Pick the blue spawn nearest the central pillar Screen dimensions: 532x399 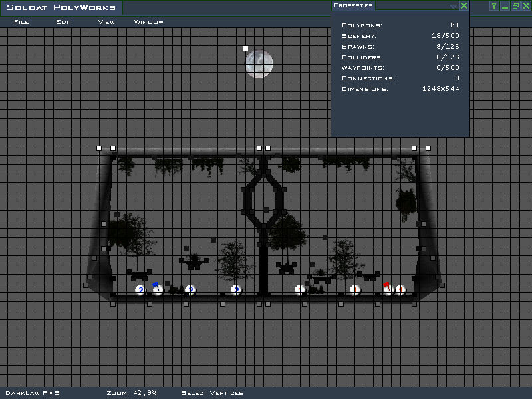click(235, 290)
